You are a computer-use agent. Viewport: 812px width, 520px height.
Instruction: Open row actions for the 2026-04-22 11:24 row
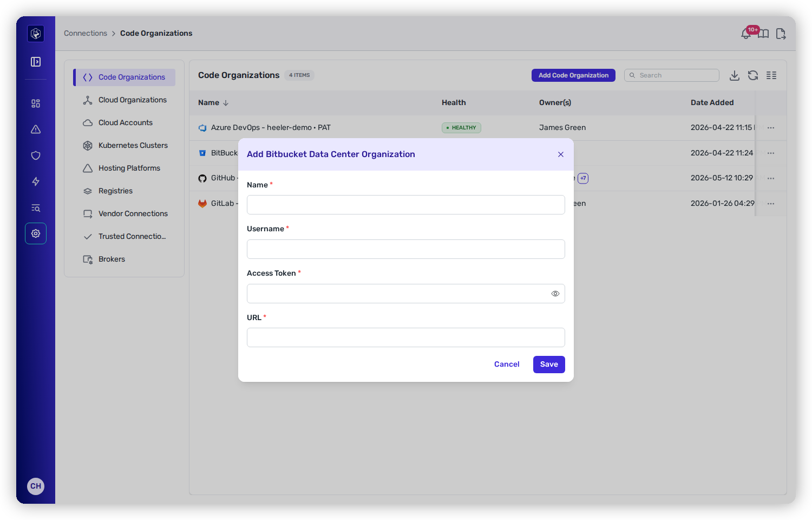tap(771, 153)
